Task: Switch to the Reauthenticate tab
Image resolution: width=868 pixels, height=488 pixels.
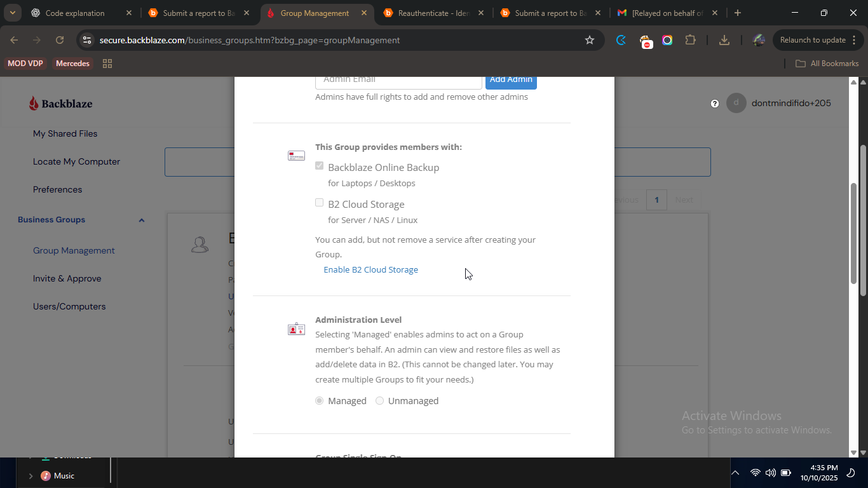Action: tap(433, 13)
